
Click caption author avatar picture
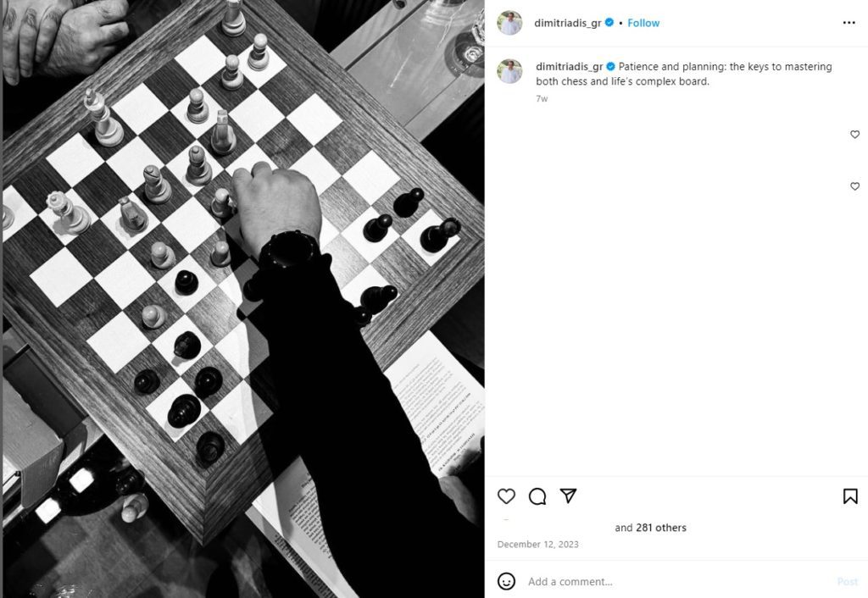(x=509, y=71)
